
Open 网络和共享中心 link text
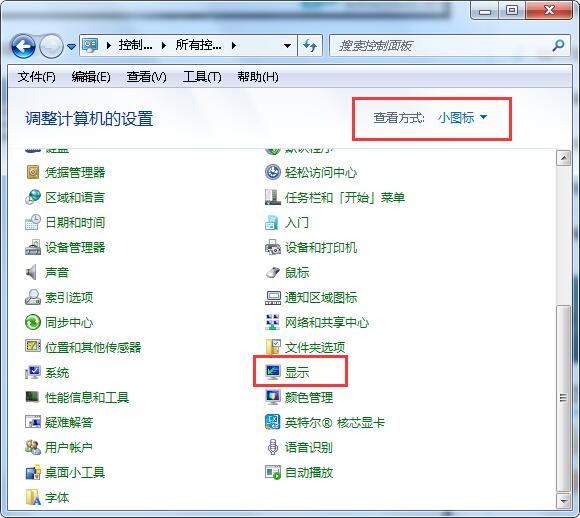click(327, 323)
